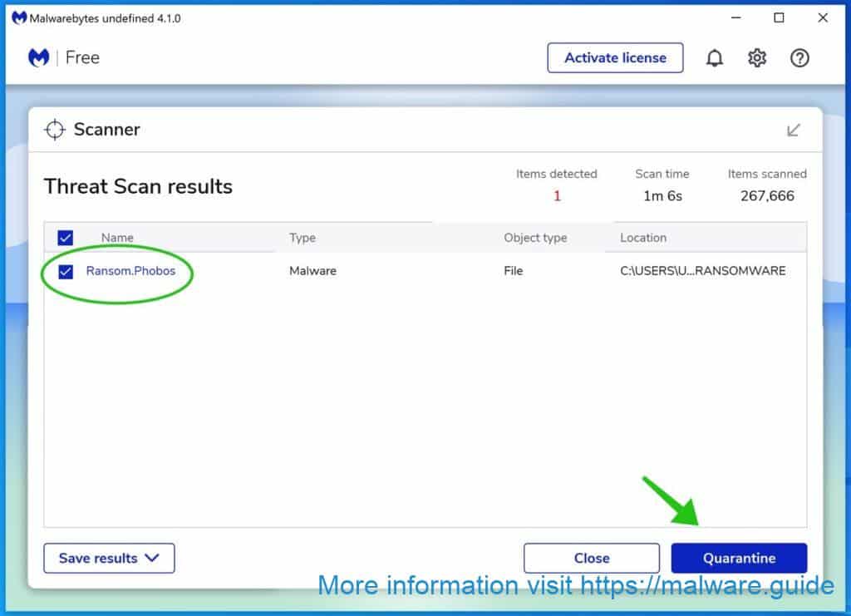Sort results by the Type column header
The image size is (851, 616).
302,238
